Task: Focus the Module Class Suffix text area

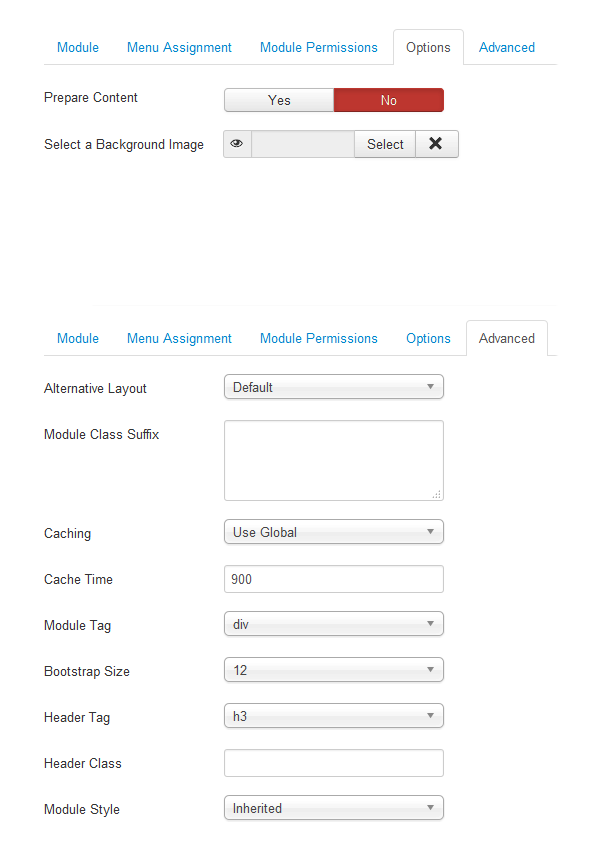Action: point(334,461)
